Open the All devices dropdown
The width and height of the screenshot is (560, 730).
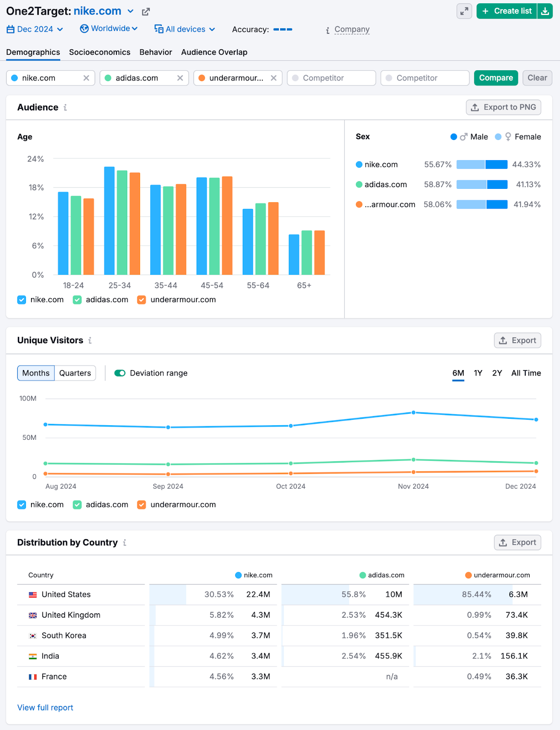click(x=185, y=29)
